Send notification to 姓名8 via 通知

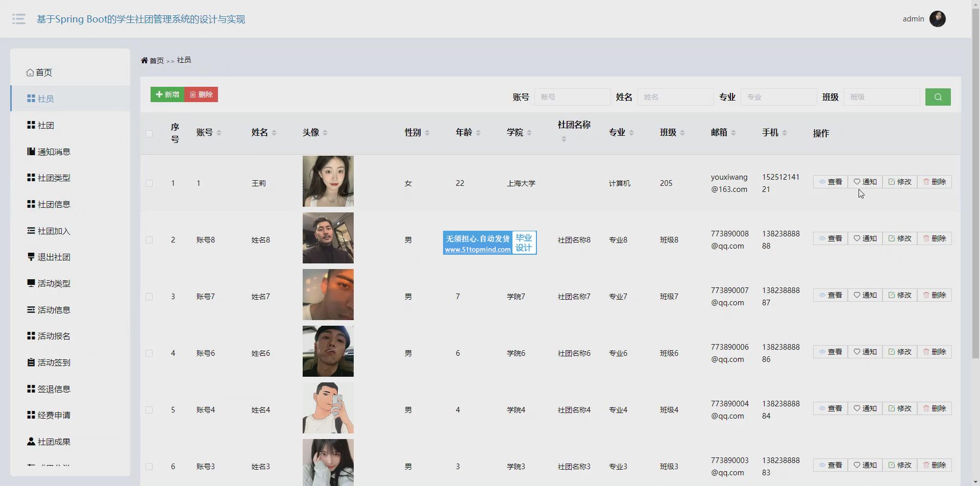[x=865, y=238]
